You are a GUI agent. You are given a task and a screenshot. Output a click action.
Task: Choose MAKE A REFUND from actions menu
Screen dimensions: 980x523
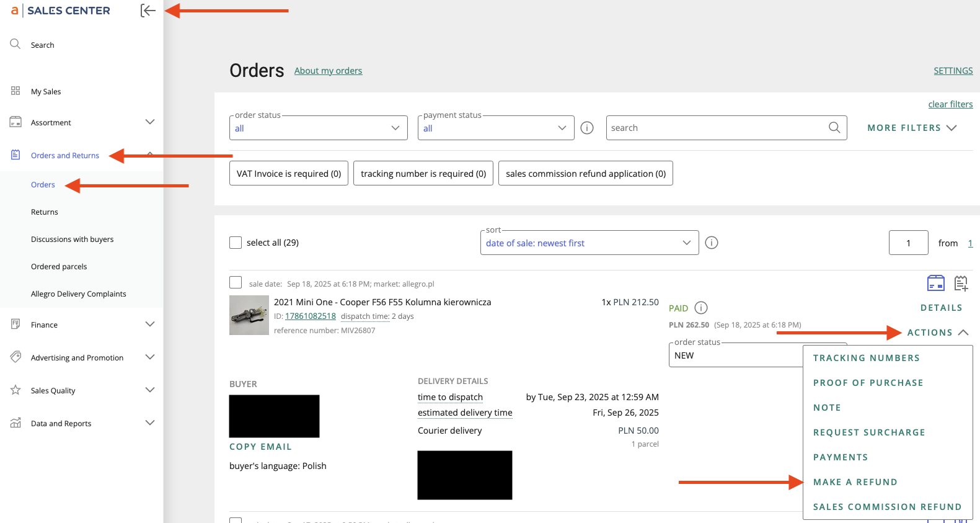855,482
